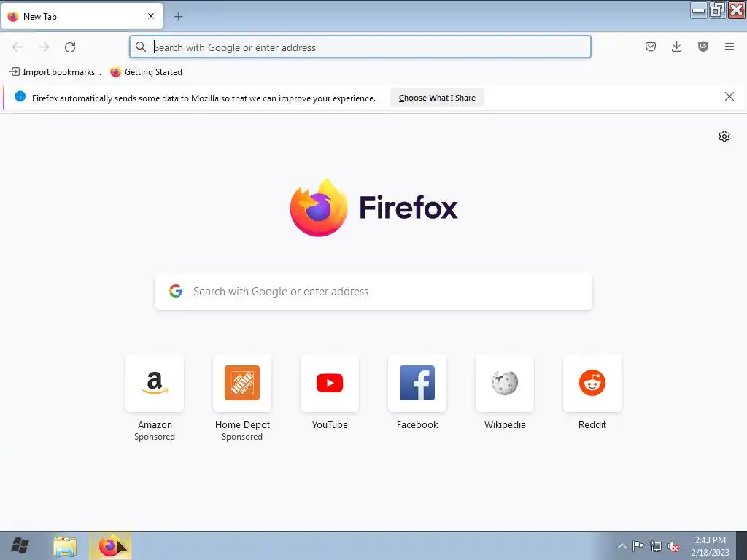The height and width of the screenshot is (560, 747).
Task: Open the Windows Start menu
Action: 20,545
